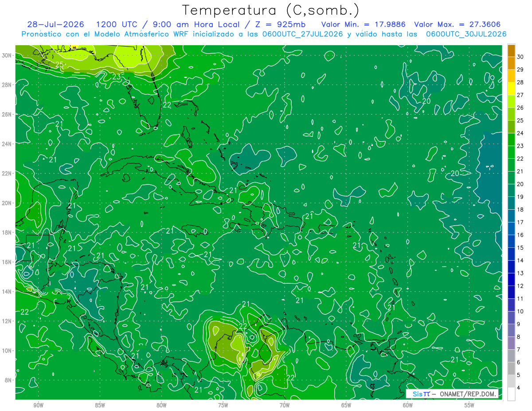
Task: Click the "ONAMET/REP.DOM." credit label
Action: click(468, 394)
